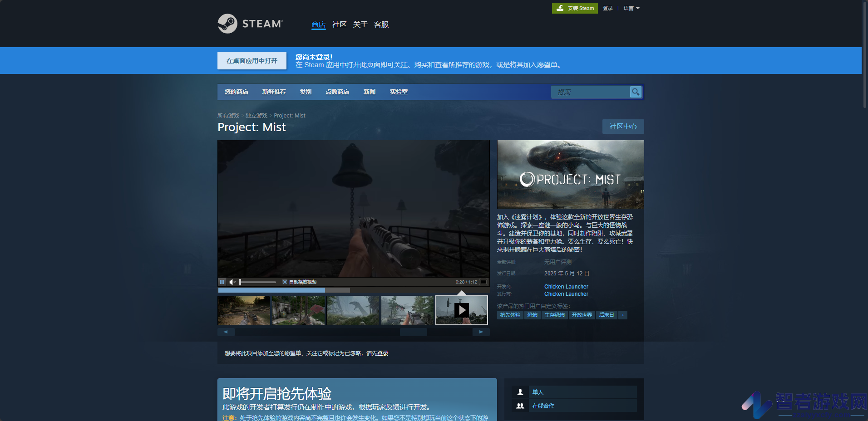This screenshot has width=868, height=421.
Task: Click the 在桌面应用中打开 button
Action: (x=252, y=61)
